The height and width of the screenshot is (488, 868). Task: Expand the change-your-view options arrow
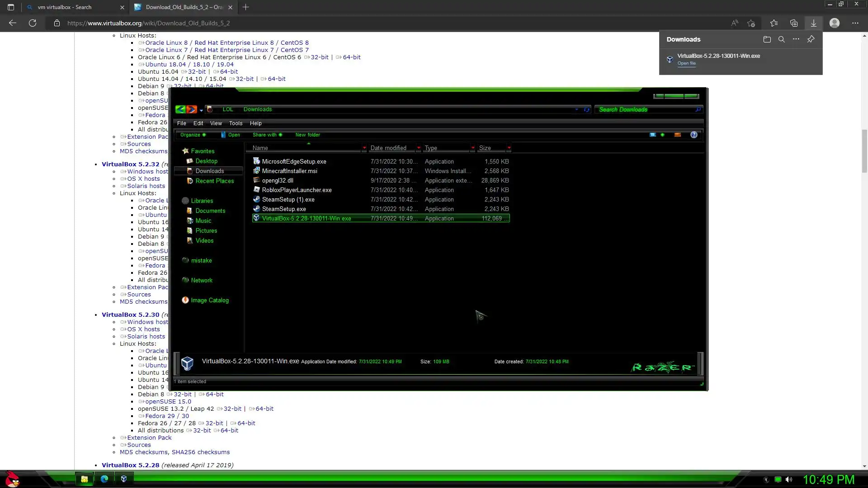(663, 135)
